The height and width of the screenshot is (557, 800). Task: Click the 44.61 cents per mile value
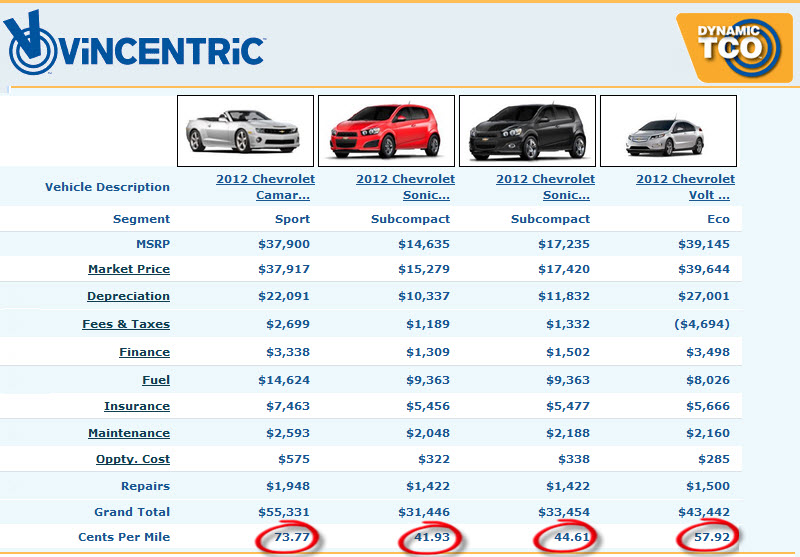(572, 537)
